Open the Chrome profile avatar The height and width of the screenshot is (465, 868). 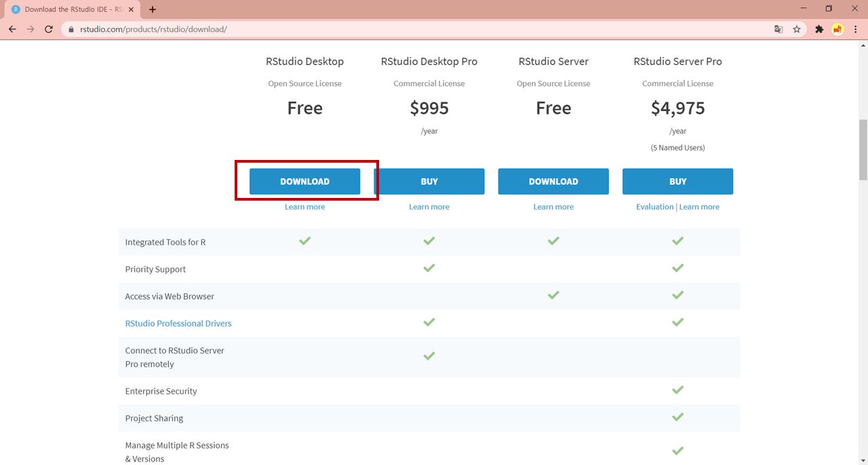coord(837,29)
